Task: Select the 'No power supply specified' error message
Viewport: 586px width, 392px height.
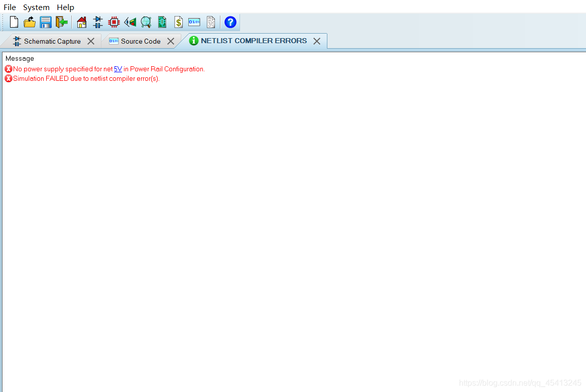Action: pyautogui.click(x=109, y=69)
